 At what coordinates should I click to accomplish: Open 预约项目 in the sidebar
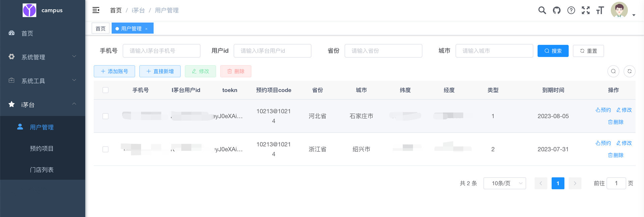(42, 148)
